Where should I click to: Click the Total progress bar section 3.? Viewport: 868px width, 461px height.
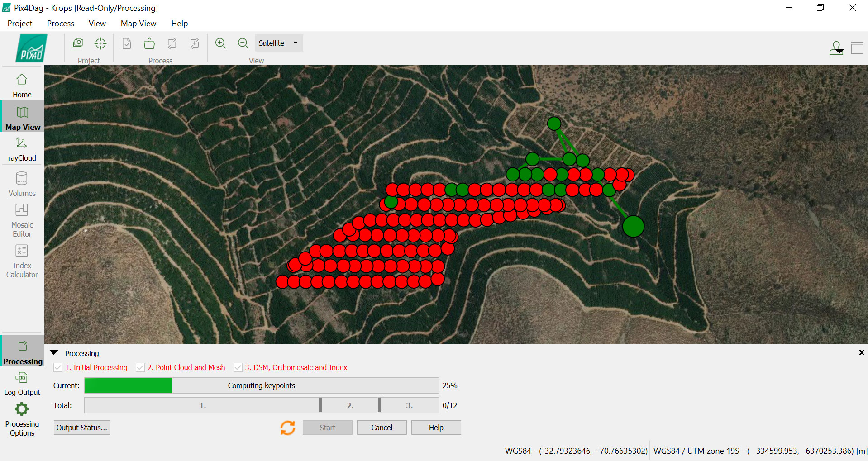409,405
